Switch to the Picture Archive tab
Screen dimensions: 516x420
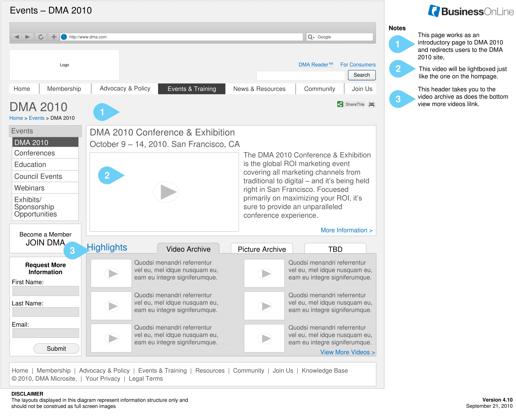[262, 249]
